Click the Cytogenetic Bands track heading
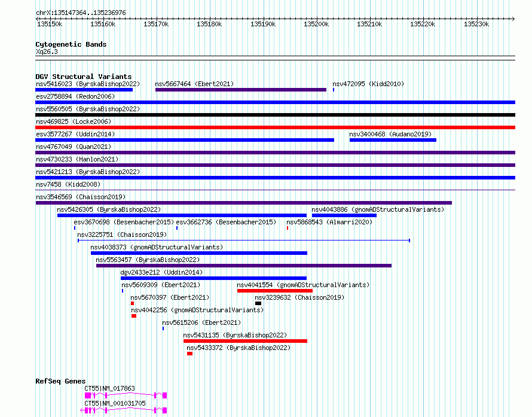532x417 pixels. tap(71, 44)
